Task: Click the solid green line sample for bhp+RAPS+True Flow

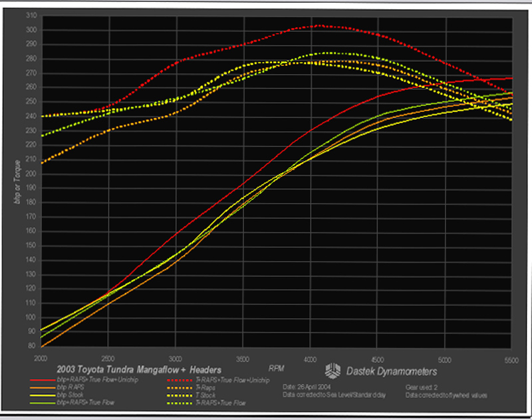Action: coord(43,403)
